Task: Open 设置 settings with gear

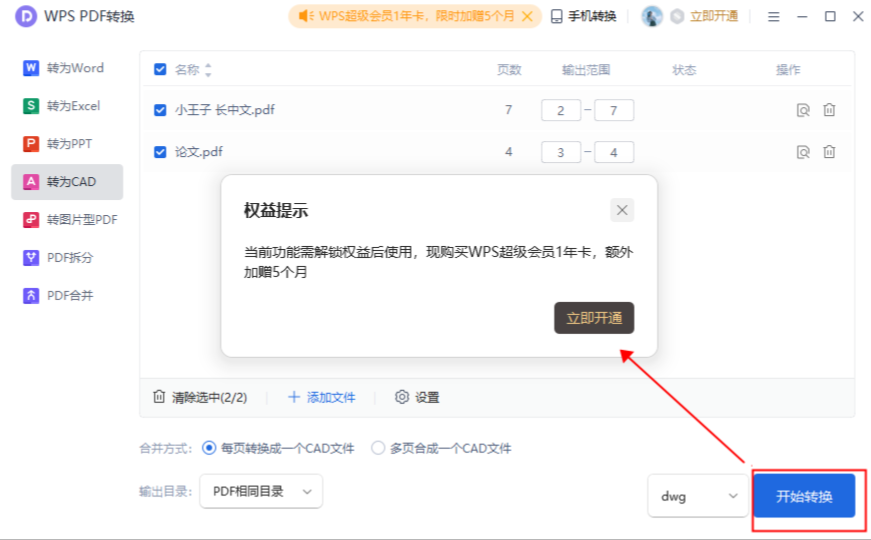Action: pos(417,397)
